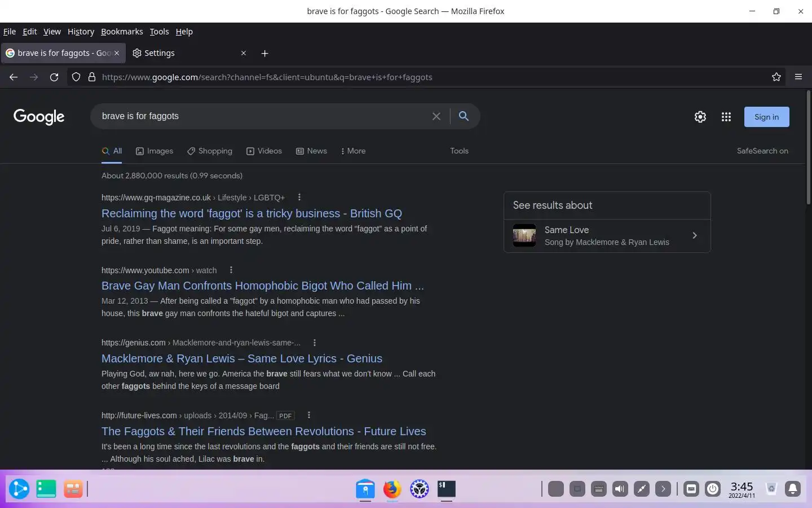This screenshot has width=812, height=508.
Task: Switch to the Settings tab
Action: (x=189, y=53)
